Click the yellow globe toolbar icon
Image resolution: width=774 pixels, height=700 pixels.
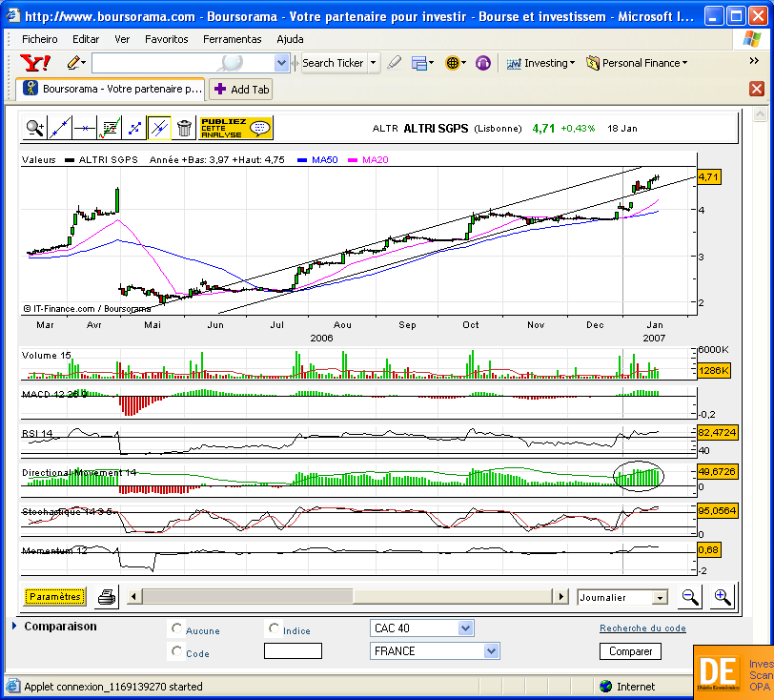pos(452,63)
